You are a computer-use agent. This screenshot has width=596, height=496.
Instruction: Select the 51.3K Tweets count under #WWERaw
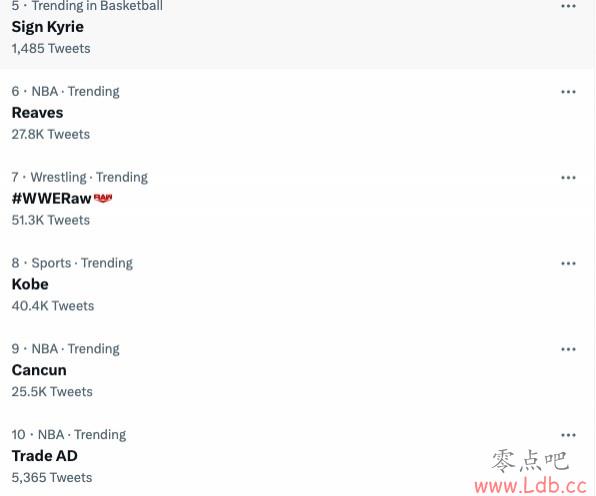click(51, 220)
